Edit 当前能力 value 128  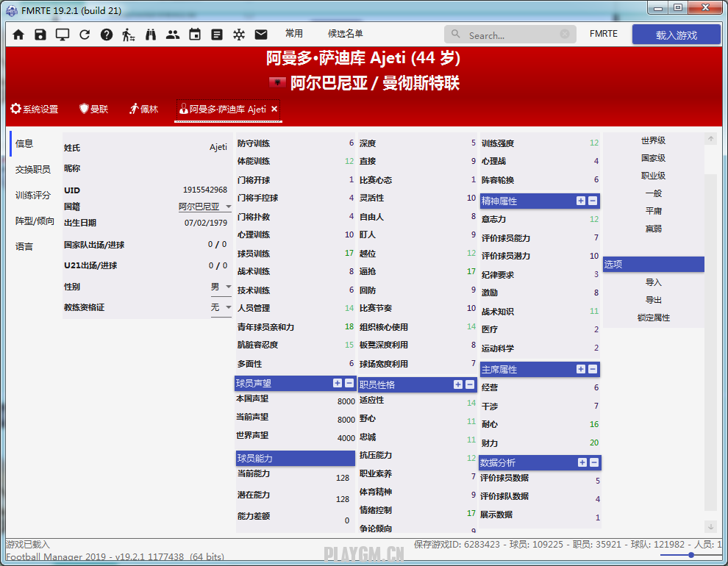click(343, 478)
